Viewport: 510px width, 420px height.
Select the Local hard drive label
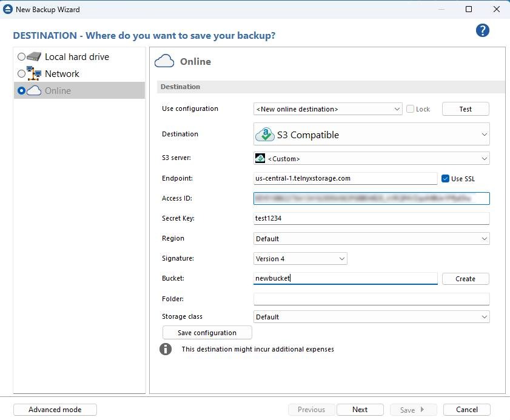(77, 57)
